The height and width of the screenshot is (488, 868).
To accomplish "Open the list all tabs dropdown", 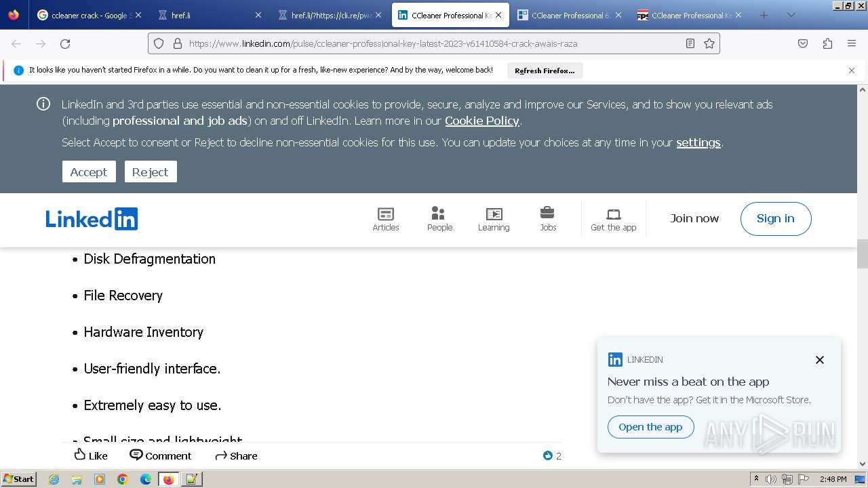I will pos(791,15).
